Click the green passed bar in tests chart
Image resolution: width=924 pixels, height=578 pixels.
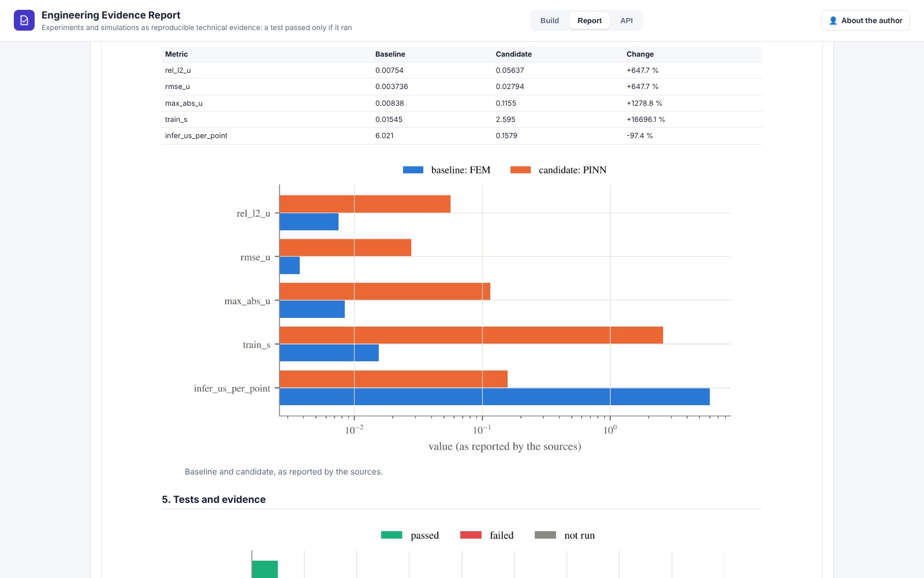pos(265,569)
